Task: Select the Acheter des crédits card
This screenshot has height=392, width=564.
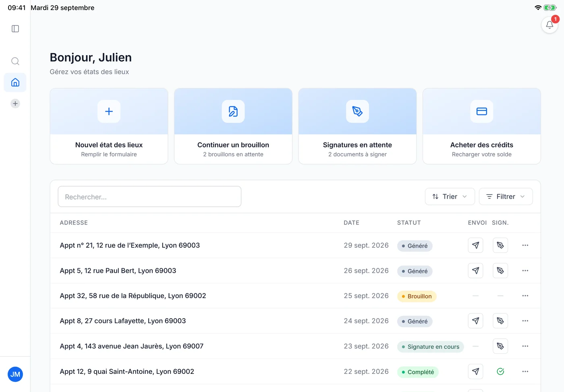Action: coord(482,126)
